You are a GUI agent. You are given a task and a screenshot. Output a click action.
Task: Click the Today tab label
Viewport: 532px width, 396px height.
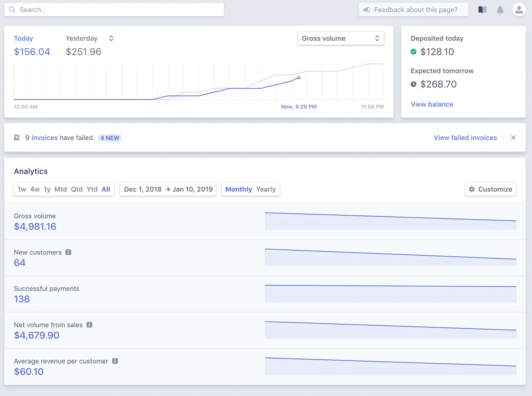point(23,38)
